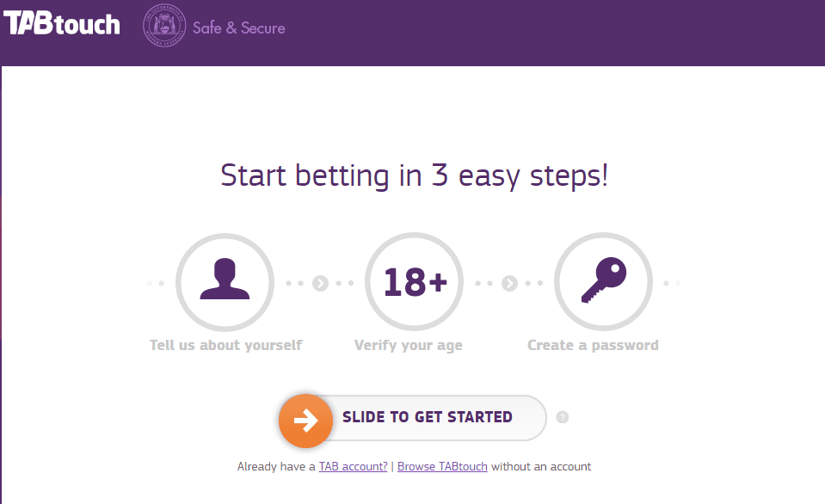Click the TABtouch logo
The height and width of the screenshot is (504, 825).
[x=61, y=24]
